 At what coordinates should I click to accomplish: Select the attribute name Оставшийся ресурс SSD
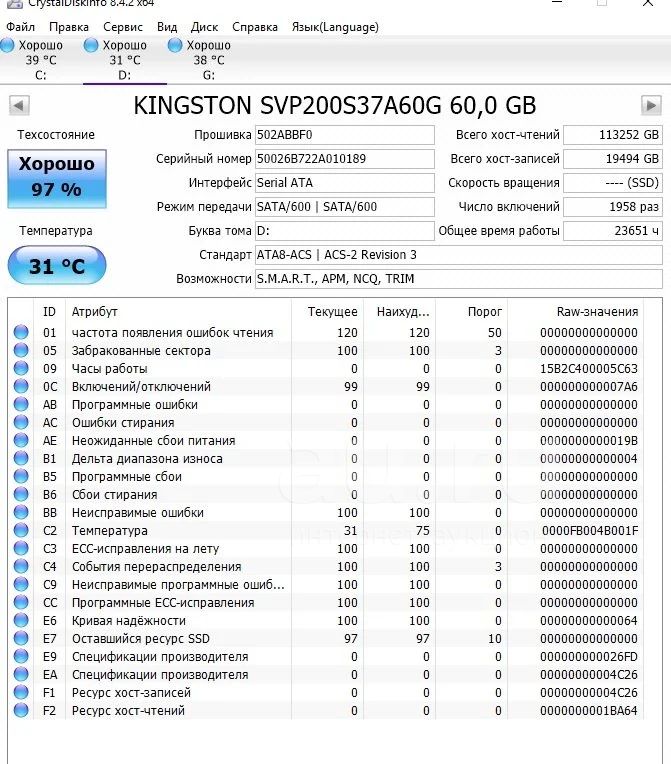pyautogui.click(x=141, y=639)
